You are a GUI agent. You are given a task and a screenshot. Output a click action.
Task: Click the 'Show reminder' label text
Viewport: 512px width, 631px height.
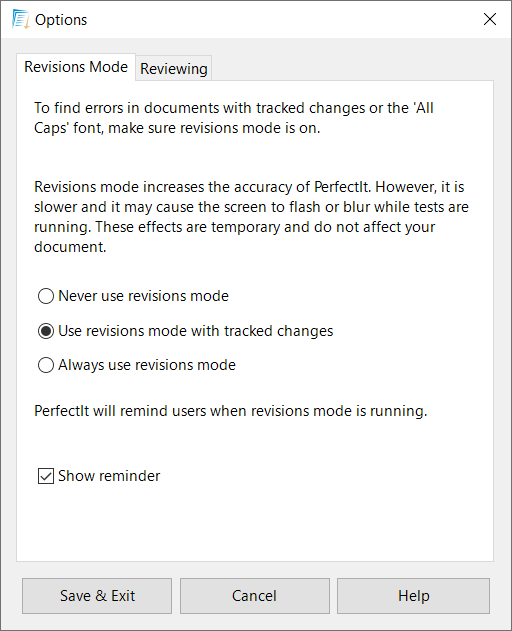pyautogui.click(x=109, y=476)
